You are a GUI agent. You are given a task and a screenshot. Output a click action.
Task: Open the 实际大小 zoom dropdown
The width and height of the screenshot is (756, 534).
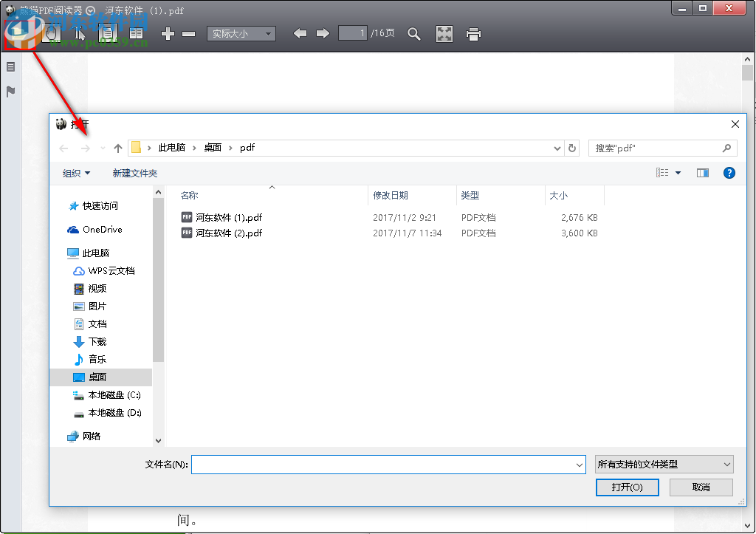[x=241, y=34]
